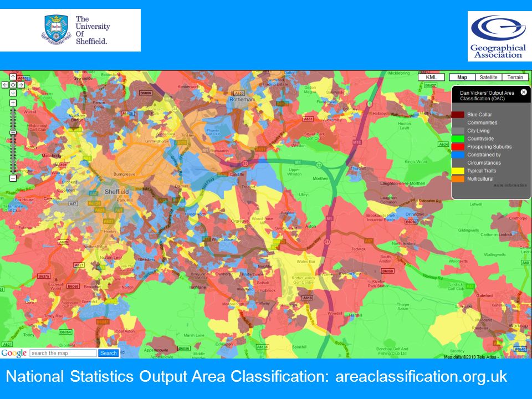This screenshot has width=532, height=399.
Task: Click the Geographical Association logo
Action: click(499, 37)
